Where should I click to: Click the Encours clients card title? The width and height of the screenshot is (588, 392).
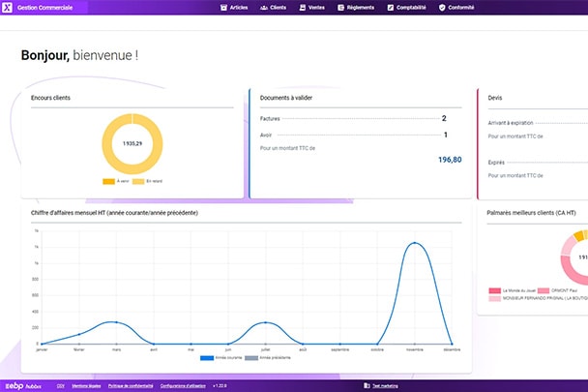tap(50, 98)
